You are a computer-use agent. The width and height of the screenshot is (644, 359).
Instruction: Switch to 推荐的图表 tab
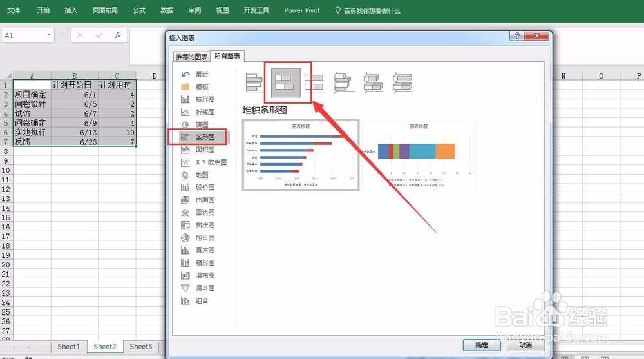tap(191, 57)
